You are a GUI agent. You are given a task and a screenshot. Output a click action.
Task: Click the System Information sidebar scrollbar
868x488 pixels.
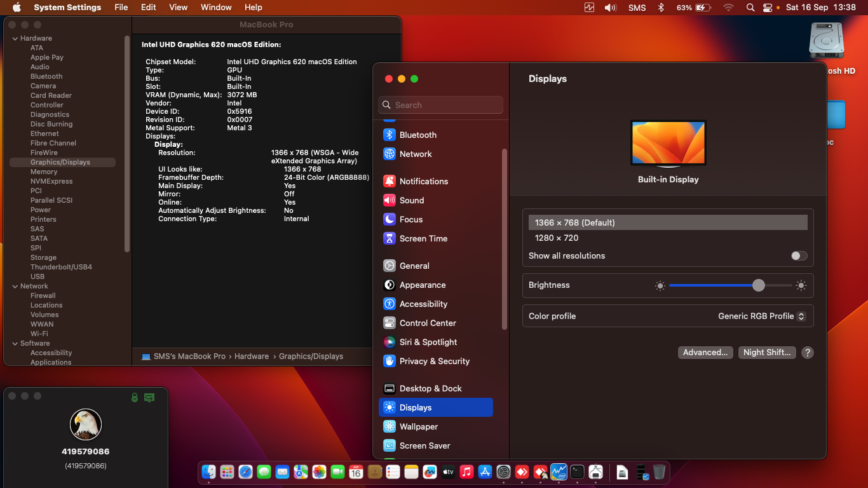[x=128, y=144]
